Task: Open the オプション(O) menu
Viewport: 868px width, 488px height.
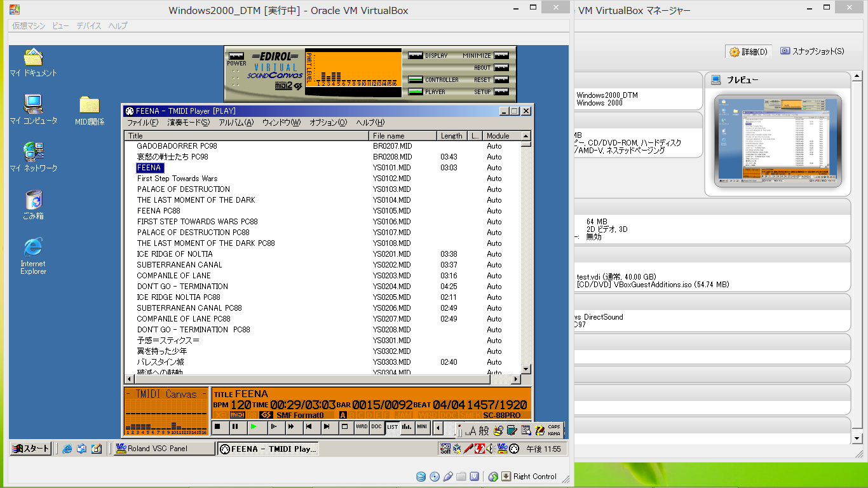Action: (x=328, y=123)
